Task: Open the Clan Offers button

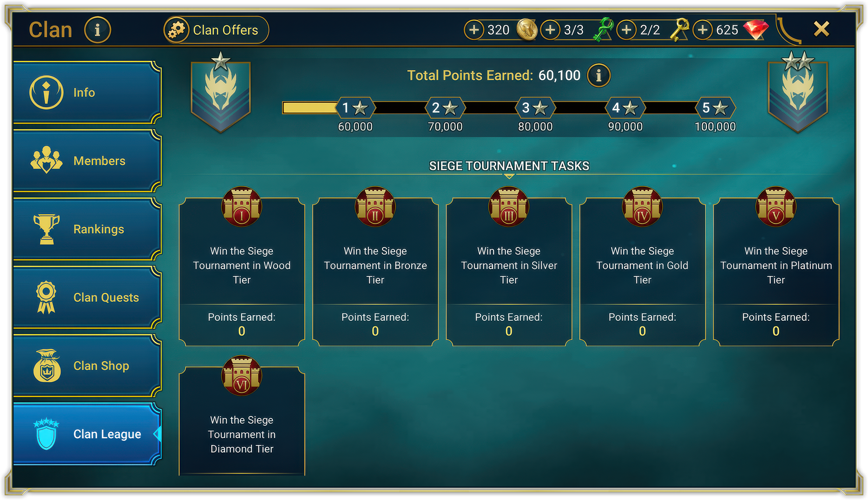Action: [216, 30]
